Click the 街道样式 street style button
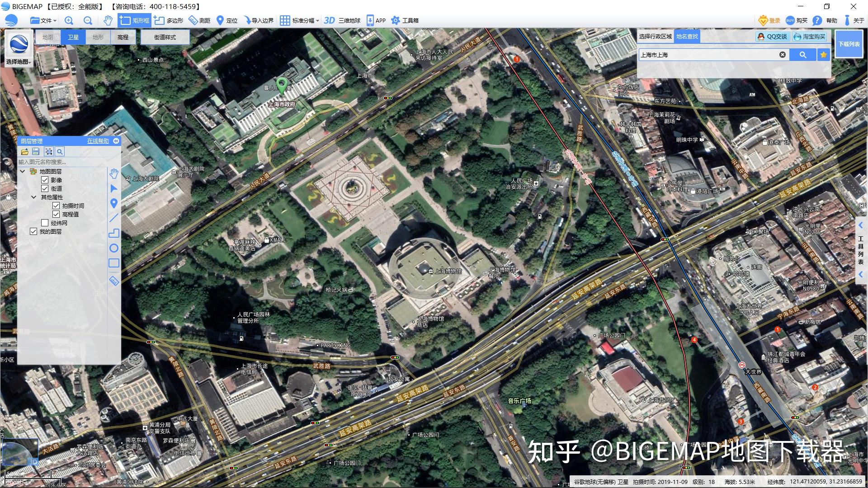This screenshot has height=488, width=868. 165,37
